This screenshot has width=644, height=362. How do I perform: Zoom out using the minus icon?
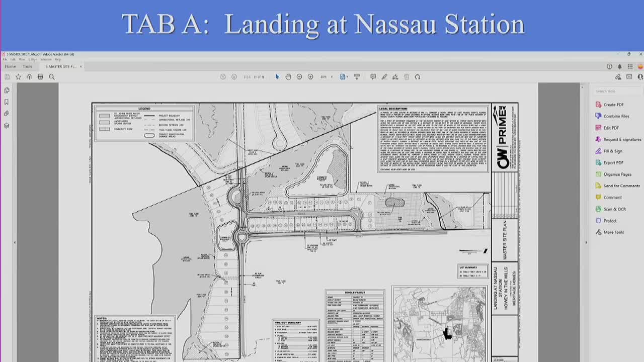299,76
